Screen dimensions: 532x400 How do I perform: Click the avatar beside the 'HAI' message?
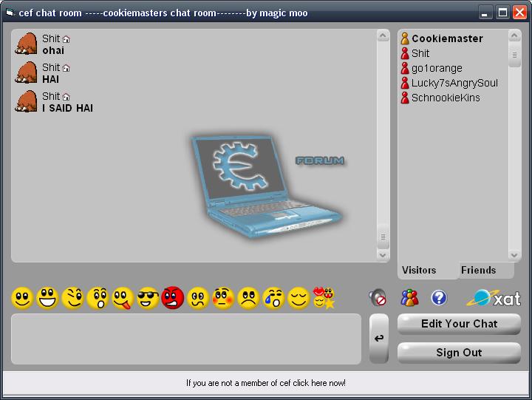point(26,72)
